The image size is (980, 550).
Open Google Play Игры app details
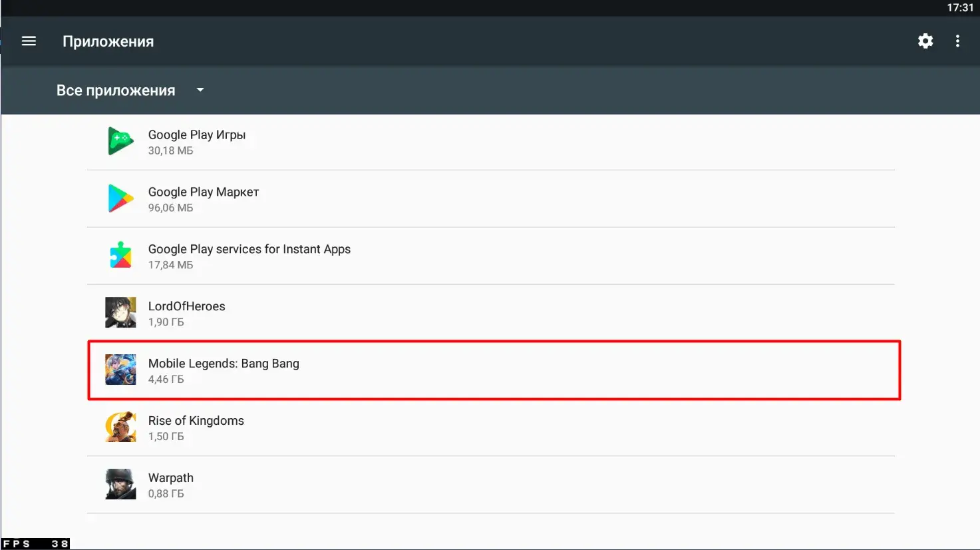tap(491, 142)
